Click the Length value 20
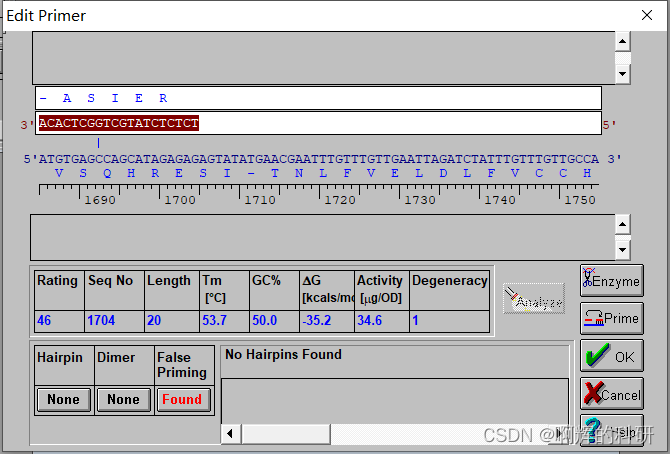Image resolution: width=670 pixels, height=454 pixels. coord(154,321)
